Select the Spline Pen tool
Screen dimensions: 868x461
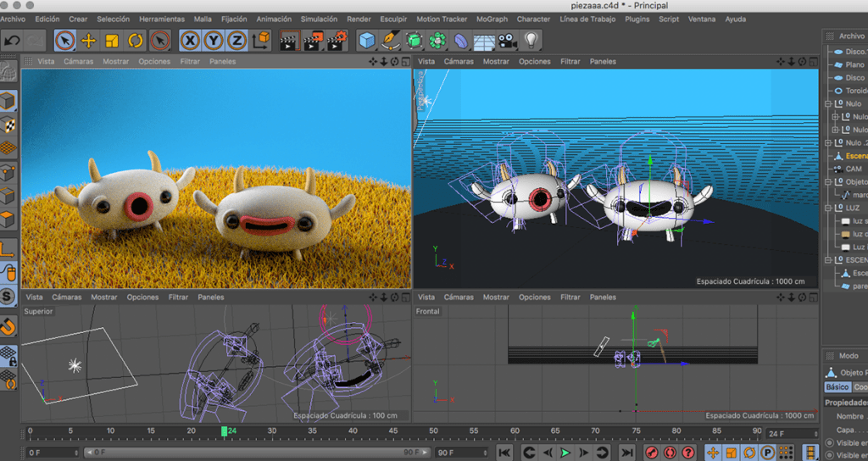[390, 41]
